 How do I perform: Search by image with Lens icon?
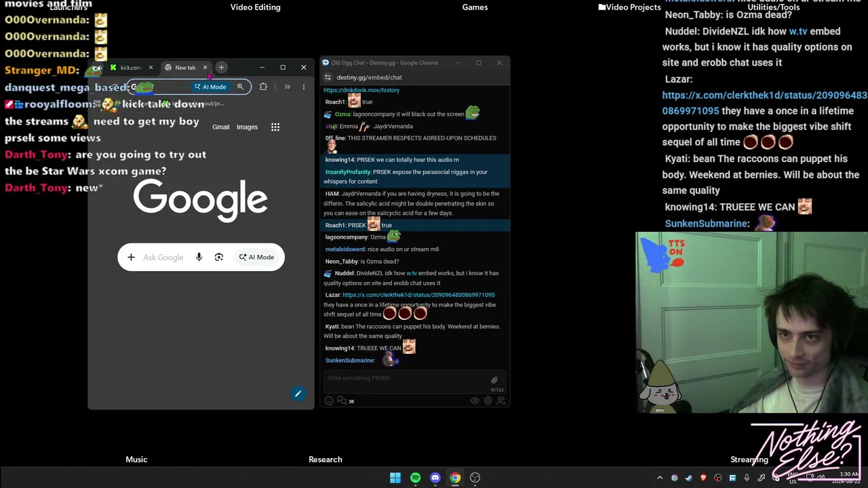tap(218, 258)
